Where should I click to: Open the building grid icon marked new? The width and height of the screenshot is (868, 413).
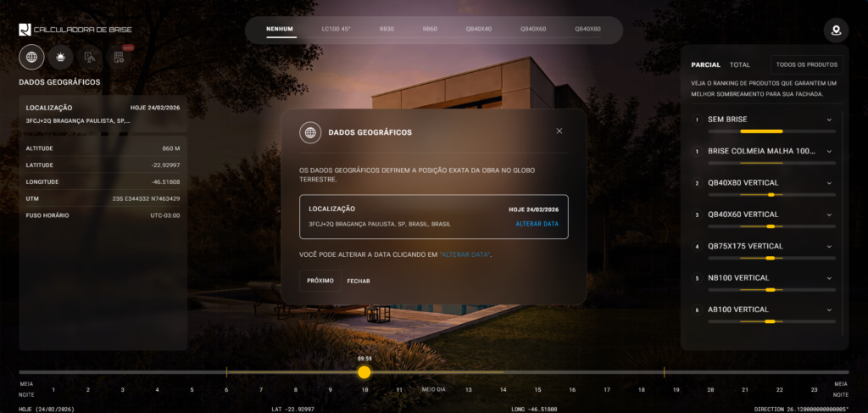click(119, 57)
